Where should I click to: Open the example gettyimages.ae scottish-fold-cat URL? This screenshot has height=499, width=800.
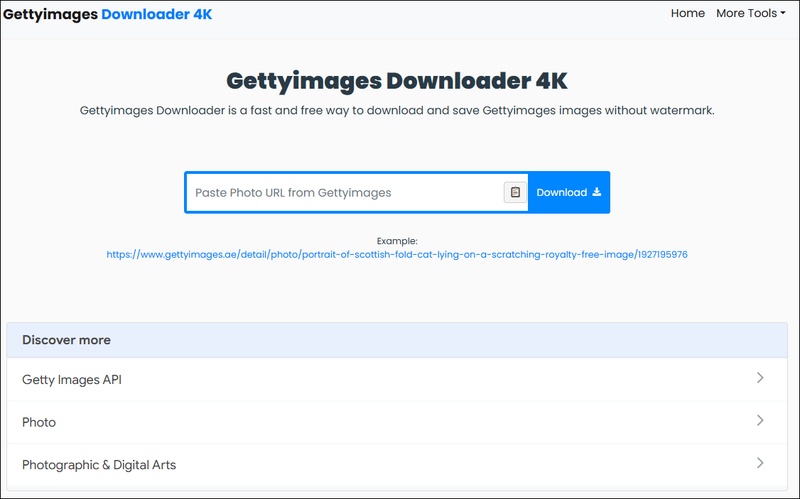click(x=397, y=254)
